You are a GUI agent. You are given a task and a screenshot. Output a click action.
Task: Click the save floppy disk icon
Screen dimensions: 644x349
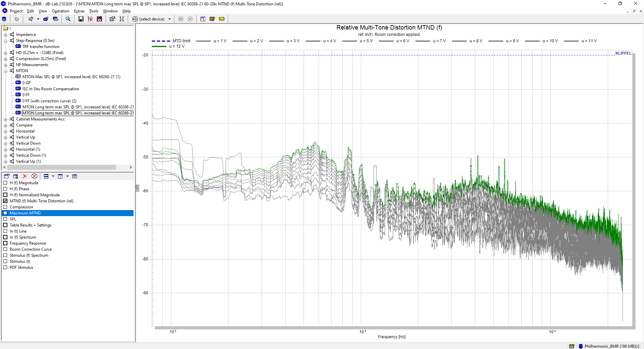81,19
